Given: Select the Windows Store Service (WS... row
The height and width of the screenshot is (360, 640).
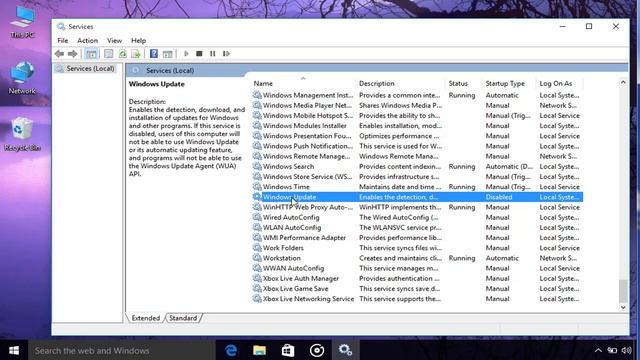Looking at the screenshot, I should (x=417, y=177).
